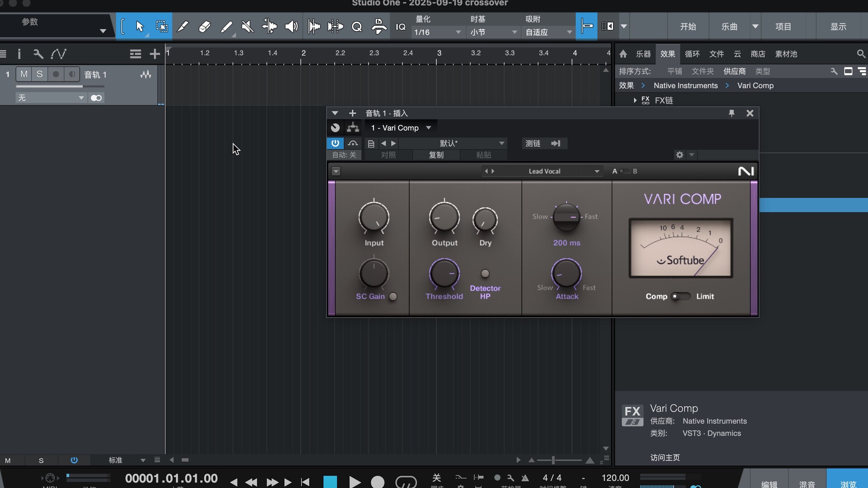
Task: Open the 1 - Vari Comp insert dropdown
Action: (x=401, y=128)
